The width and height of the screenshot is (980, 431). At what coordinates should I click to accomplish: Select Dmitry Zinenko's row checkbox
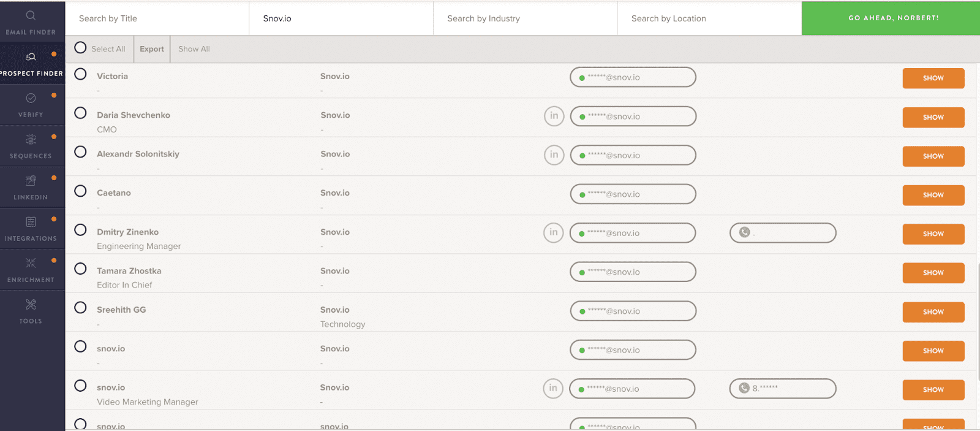(x=80, y=230)
